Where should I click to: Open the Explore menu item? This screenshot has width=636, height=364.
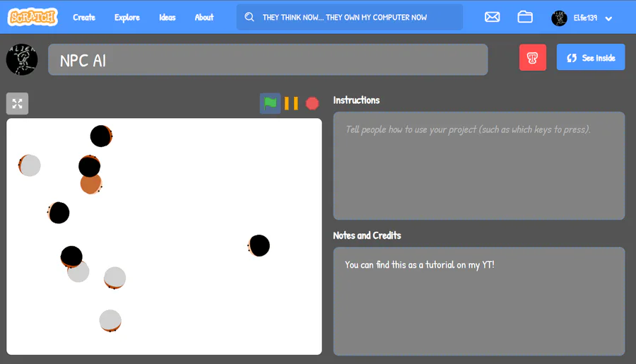[x=127, y=18]
